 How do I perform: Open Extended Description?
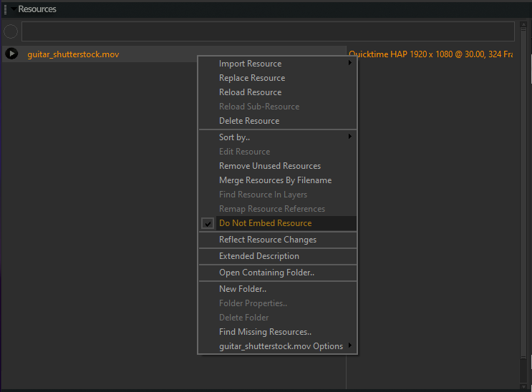(x=278, y=256)
